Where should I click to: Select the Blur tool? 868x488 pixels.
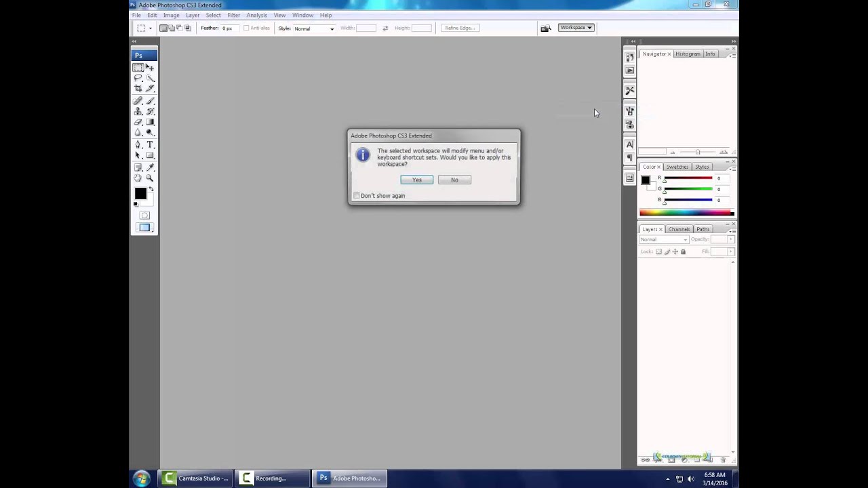click(138, 132)
